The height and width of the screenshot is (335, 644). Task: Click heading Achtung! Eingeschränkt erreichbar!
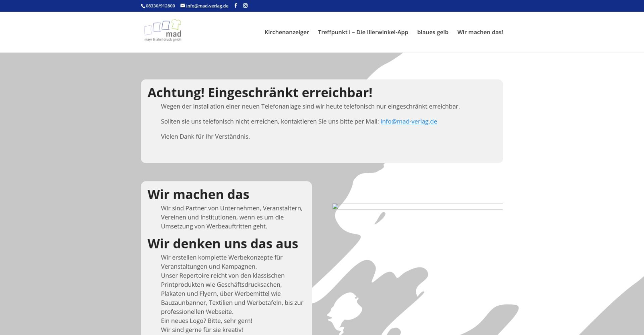click(x=260, y=92)
